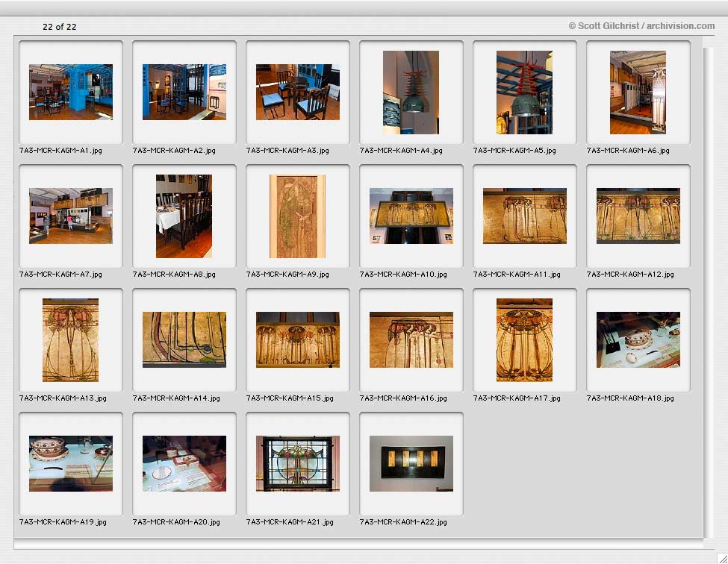Click filename 7A3-MCR-KAGM-A11.jpg
The width and height of the screenshot is (728, 564).
(x=517, y=274)
